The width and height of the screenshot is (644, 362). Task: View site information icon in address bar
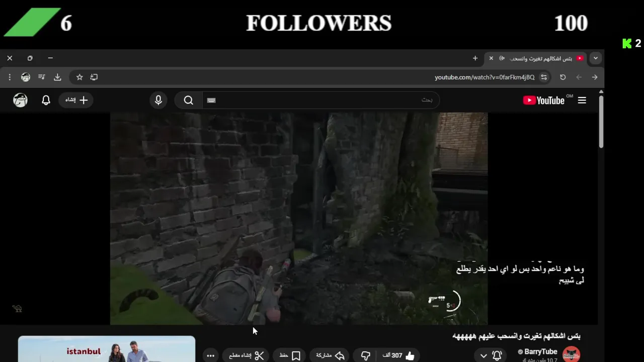[544, 77]
